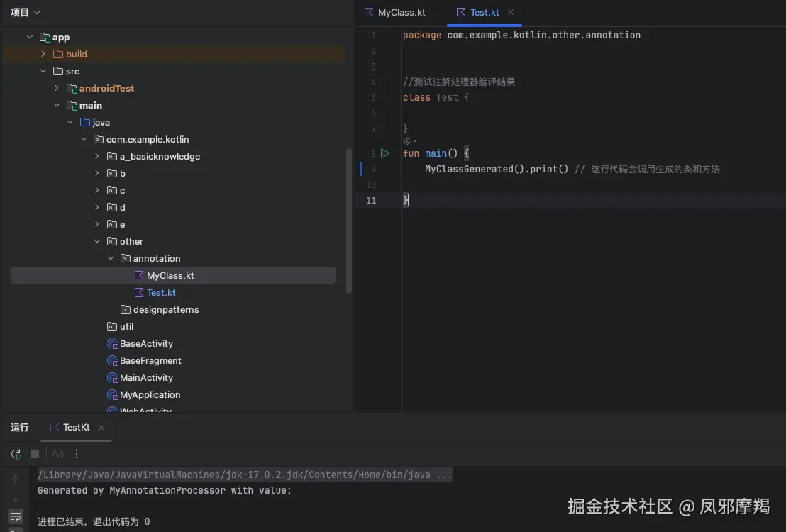
Task: Expand the build folder
Action: (x=43, y=54)
